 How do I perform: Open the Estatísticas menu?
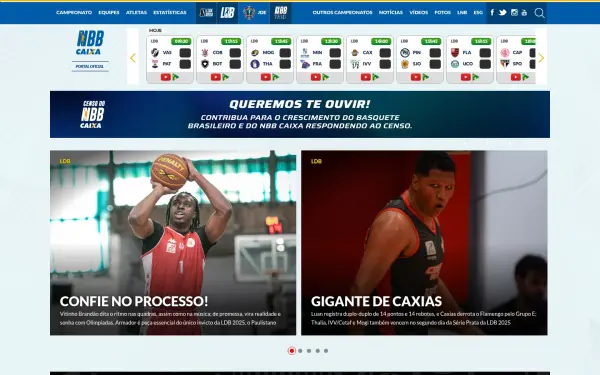[170, 13]
